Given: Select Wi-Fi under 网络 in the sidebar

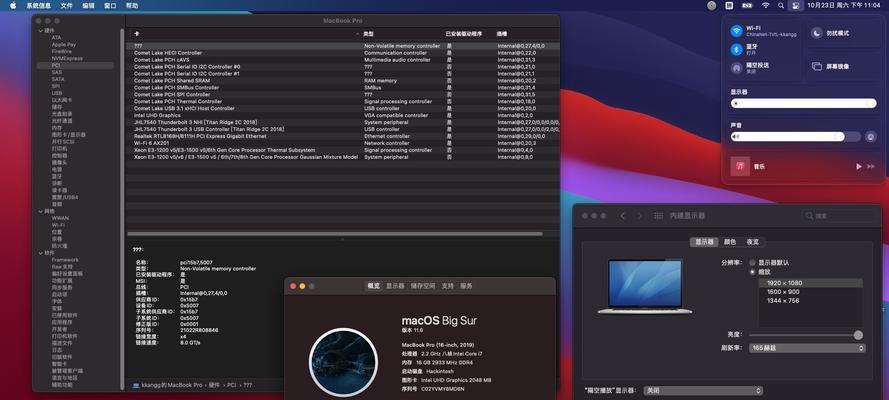Looking at the screenshot, I should click(58, 225).
